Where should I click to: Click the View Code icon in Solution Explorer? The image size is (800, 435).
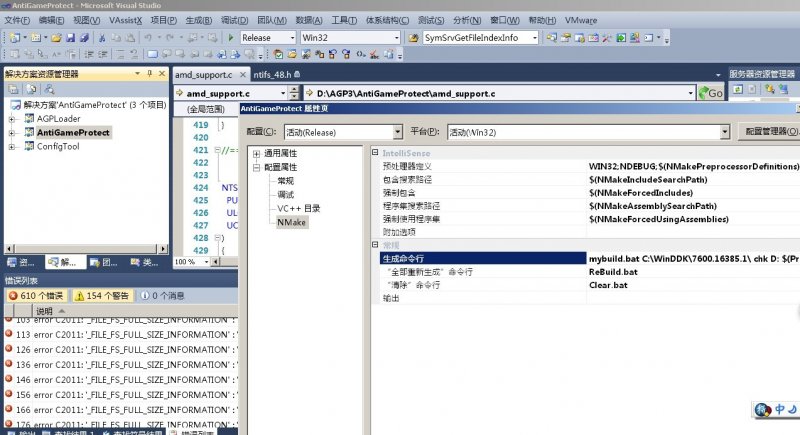click(x=49, y=89)
